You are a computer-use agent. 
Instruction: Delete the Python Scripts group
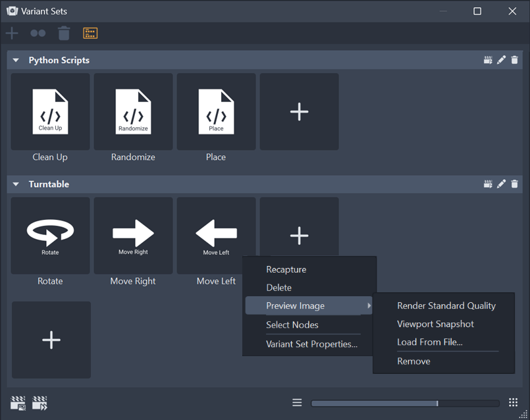click(514, 60)
